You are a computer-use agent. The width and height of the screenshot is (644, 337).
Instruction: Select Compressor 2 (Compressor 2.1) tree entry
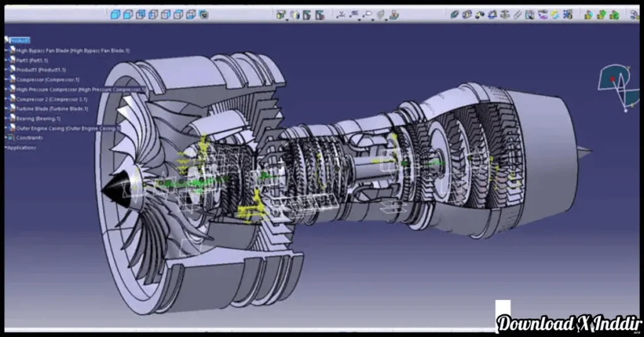52,99
